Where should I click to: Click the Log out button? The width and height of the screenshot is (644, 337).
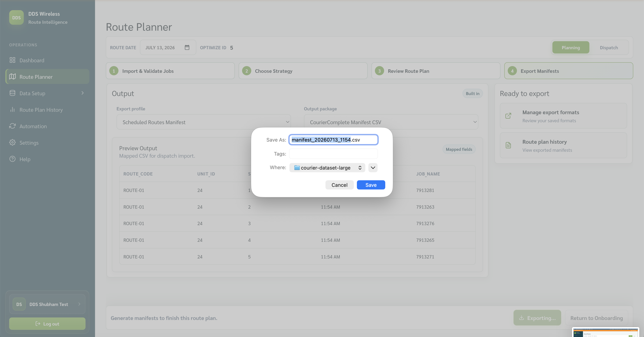coord(47,324)
